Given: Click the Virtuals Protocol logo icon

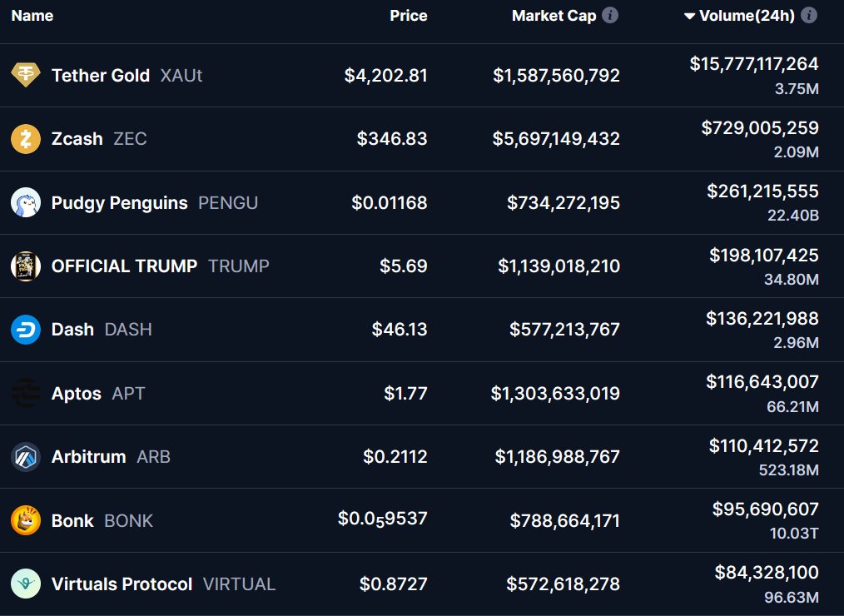Looking at the screenshot, I should [25, 584].
